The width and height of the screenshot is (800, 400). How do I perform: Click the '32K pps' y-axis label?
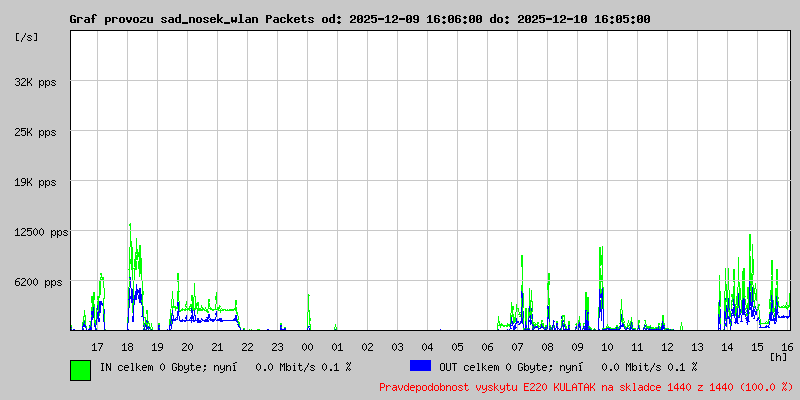[35, 82]
